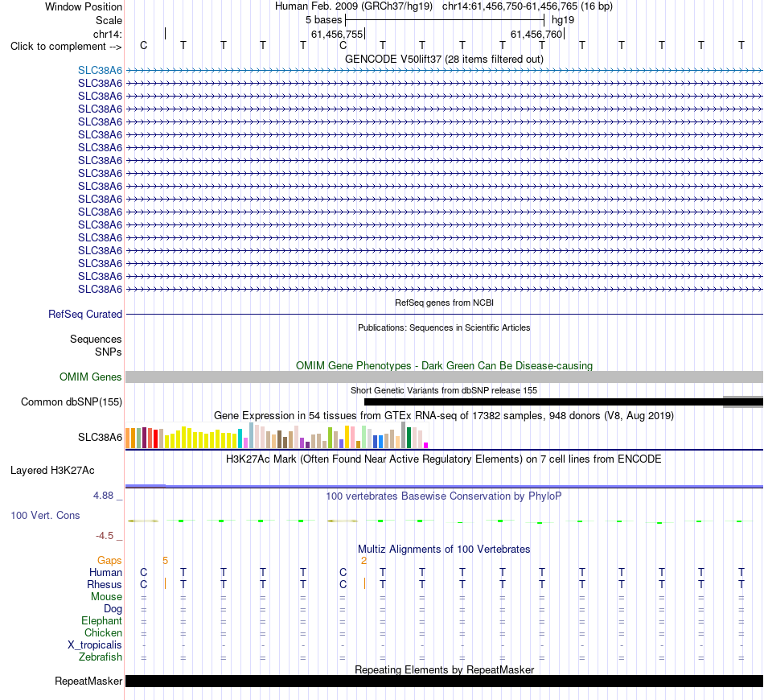This screenshot has width=764, height=700.
Task: Select the Scale label on the left
Action: pyautogui.click(x=109, y=20)
